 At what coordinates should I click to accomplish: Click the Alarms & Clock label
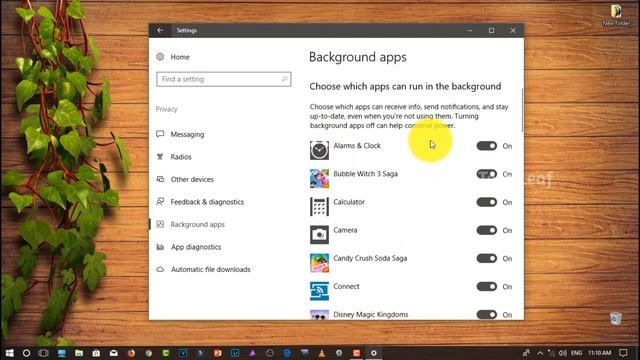click(x=357, y=146)
